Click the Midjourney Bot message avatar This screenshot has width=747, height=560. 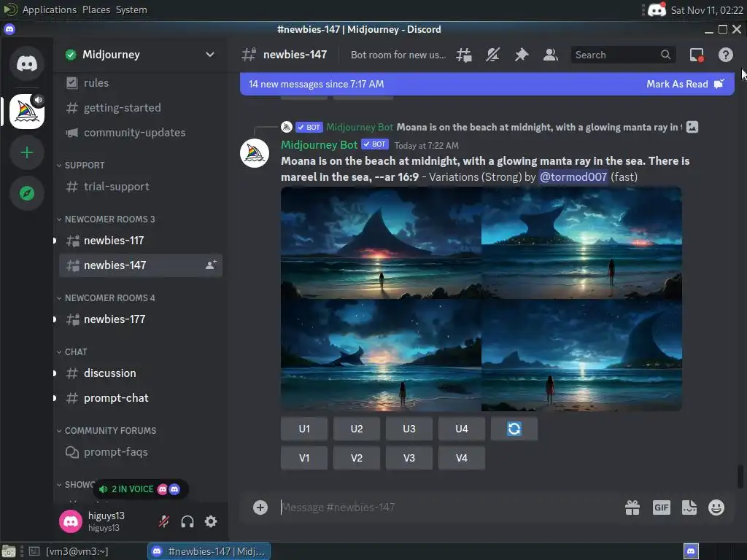pos(255,153)
